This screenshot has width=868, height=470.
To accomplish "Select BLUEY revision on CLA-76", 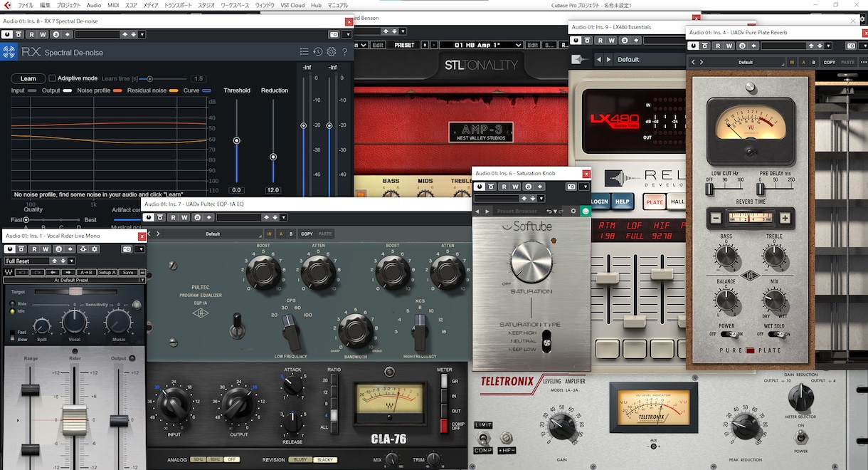I will pos(300,459).
